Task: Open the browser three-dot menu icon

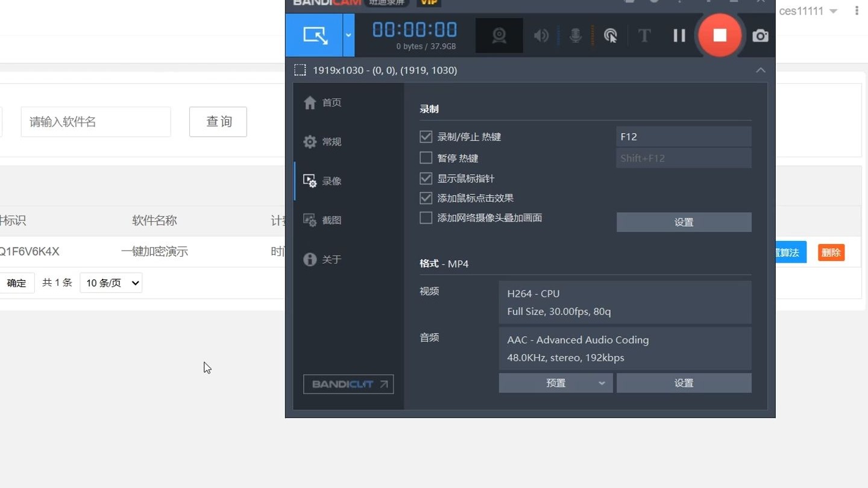Action: [x=857, y=11]
